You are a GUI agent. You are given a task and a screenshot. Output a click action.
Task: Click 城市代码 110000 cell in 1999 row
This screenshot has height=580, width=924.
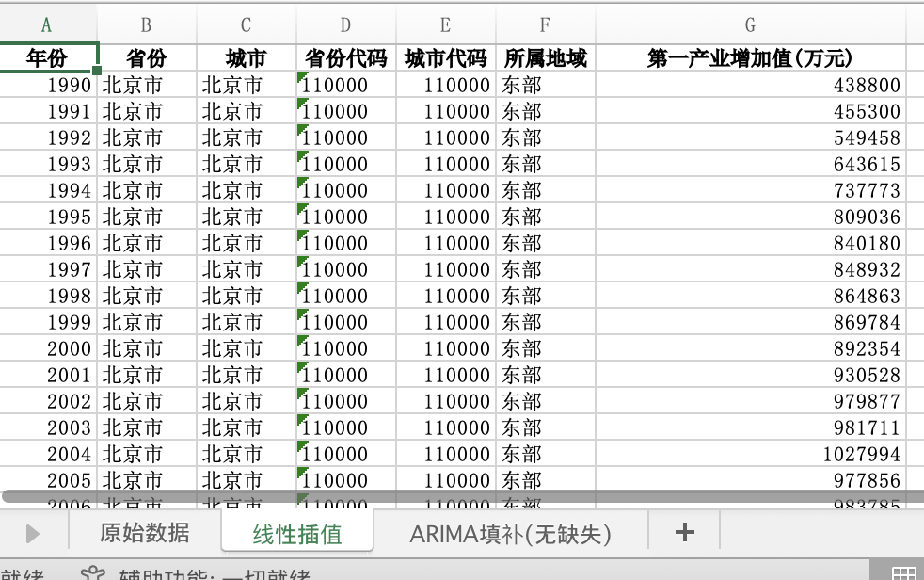pos(446,322)
